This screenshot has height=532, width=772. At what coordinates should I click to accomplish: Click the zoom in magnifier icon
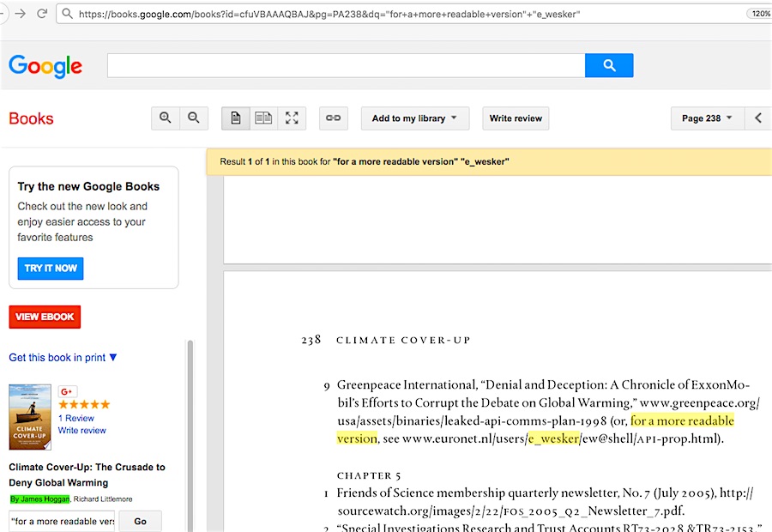coord(166,118)
